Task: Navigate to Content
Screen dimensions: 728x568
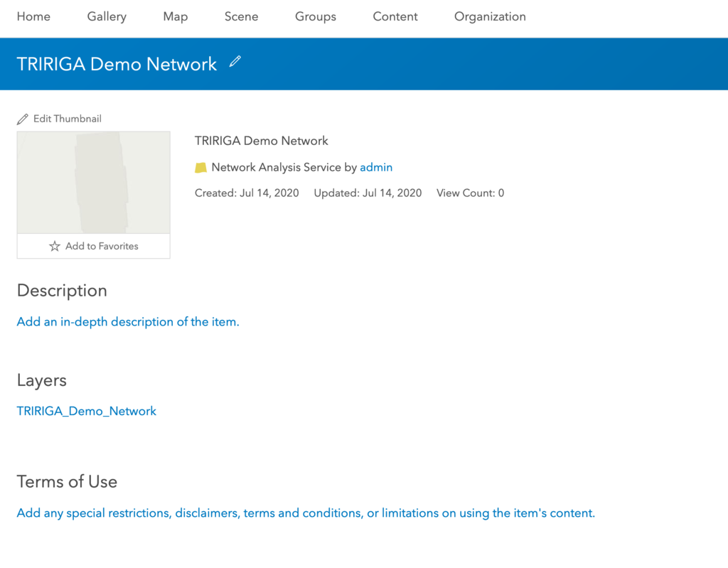Action: tap(395, 17)
